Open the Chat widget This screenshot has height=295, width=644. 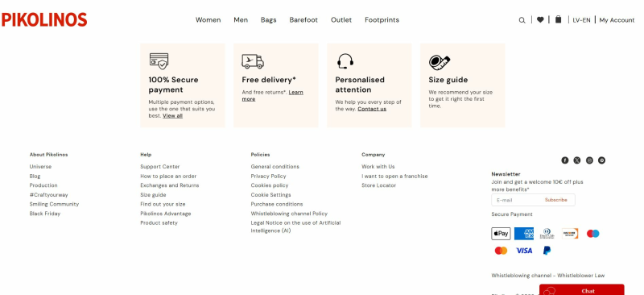[x=581, y=290]
